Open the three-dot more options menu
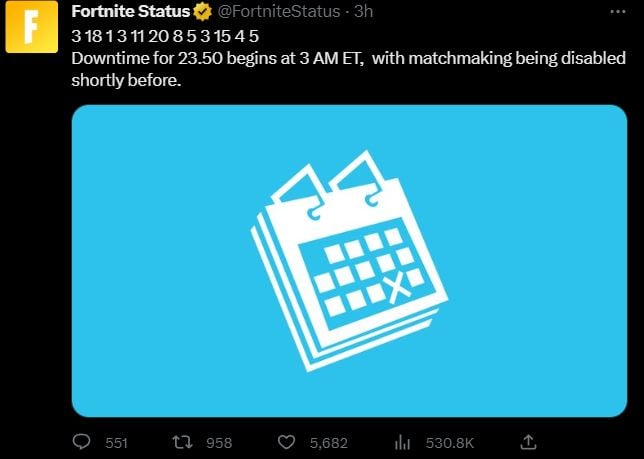644x459 pixels. click(x=618, y=11)
